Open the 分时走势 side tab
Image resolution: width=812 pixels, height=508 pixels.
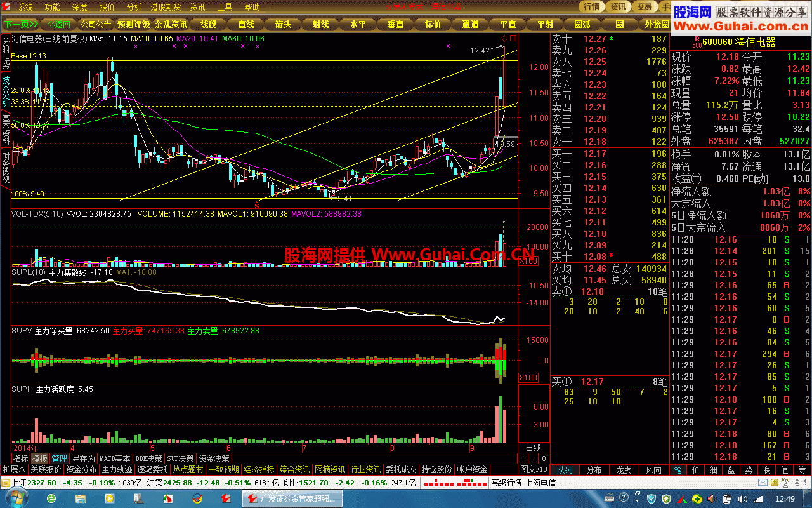pyautogui.click(x=6, y=53)
